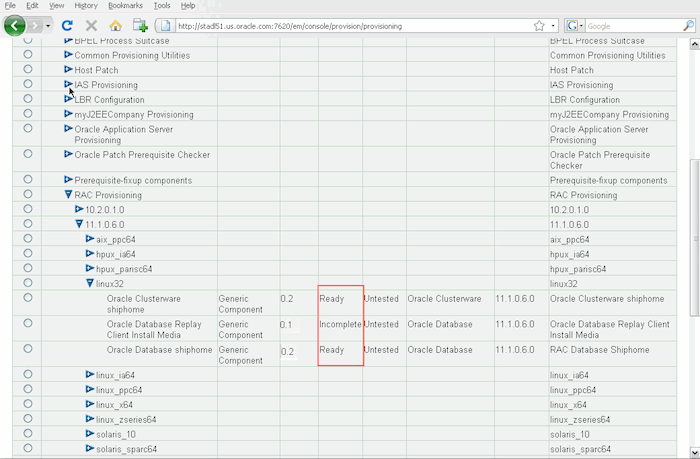Image resolution: width=700 pixels, height=459 pixels.
Task: Open the History menu
Action: (86, 5)
